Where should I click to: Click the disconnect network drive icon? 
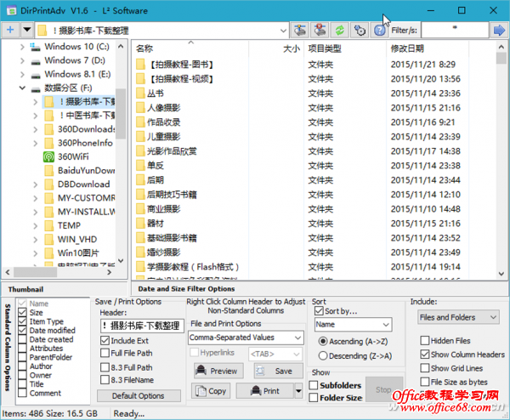pos(320,31)
